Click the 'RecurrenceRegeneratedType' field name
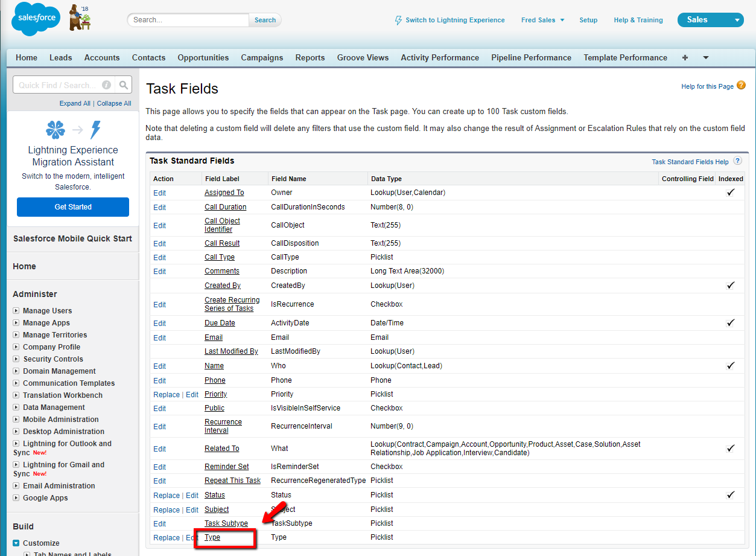The height and width of the screenshot is (556, 756). [319, 481]
